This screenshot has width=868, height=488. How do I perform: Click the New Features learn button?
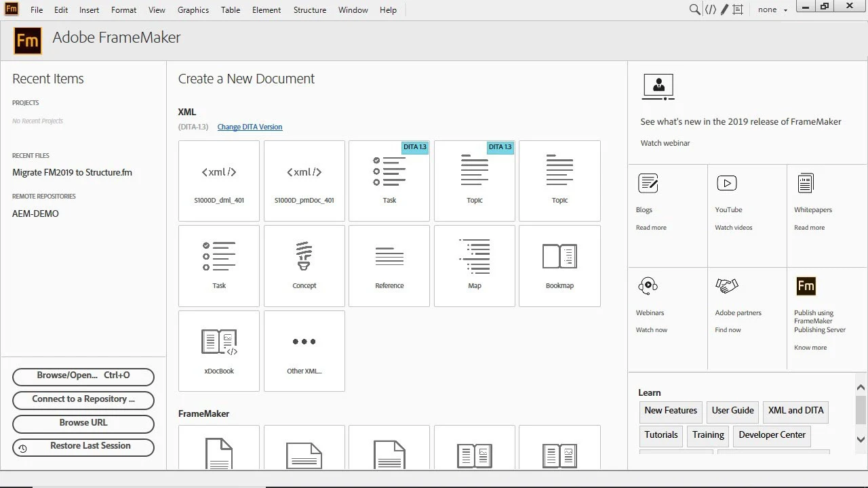pos(671,411)
